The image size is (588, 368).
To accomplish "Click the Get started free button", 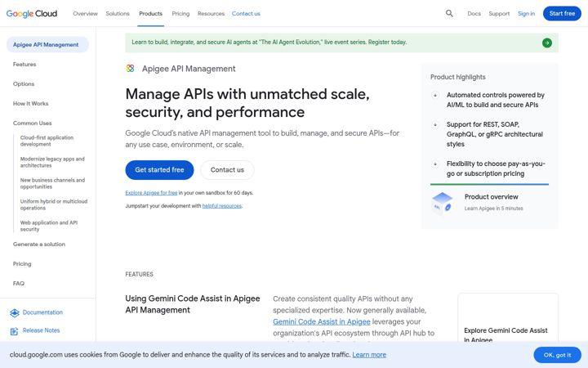I will (x=159, y=170).
